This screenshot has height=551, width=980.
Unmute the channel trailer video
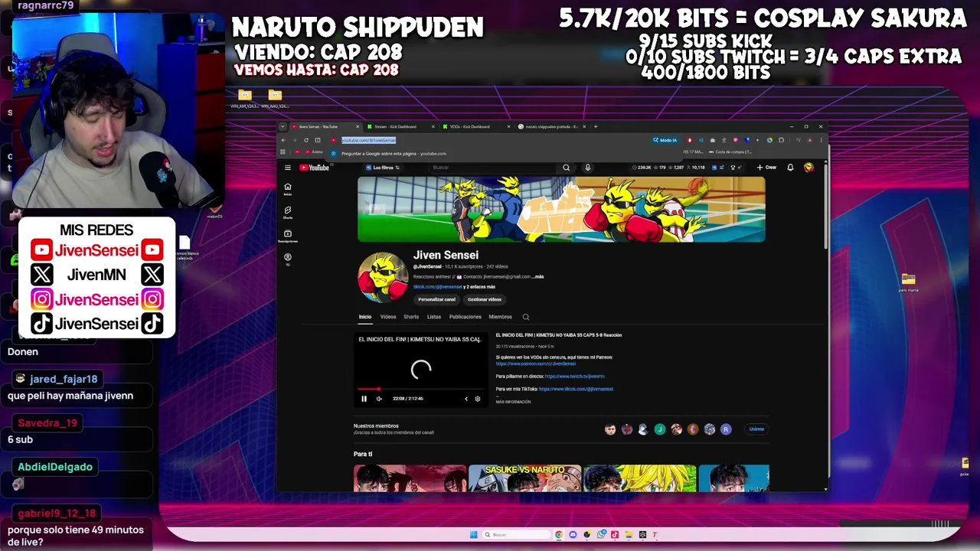(379, 399)
